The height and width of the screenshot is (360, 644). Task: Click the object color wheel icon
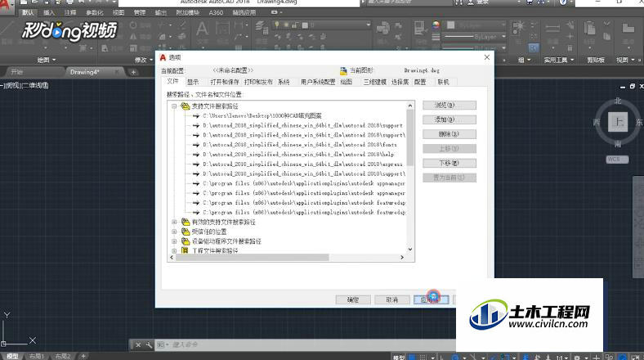[x=436, y=25]
